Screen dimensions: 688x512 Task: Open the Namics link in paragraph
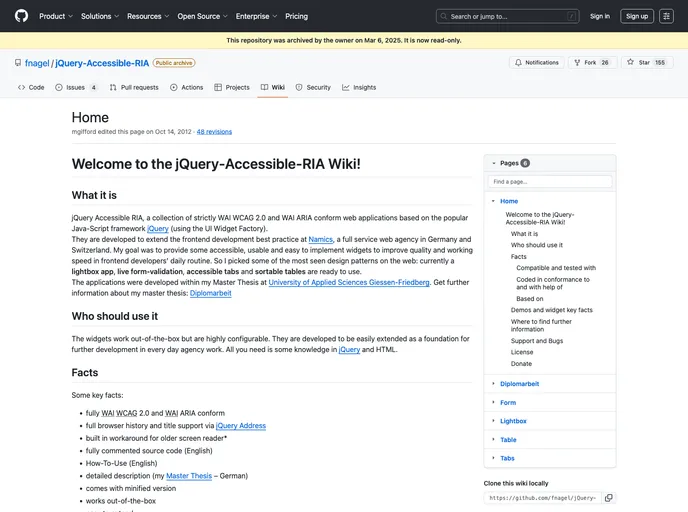(x=321, y=240)
